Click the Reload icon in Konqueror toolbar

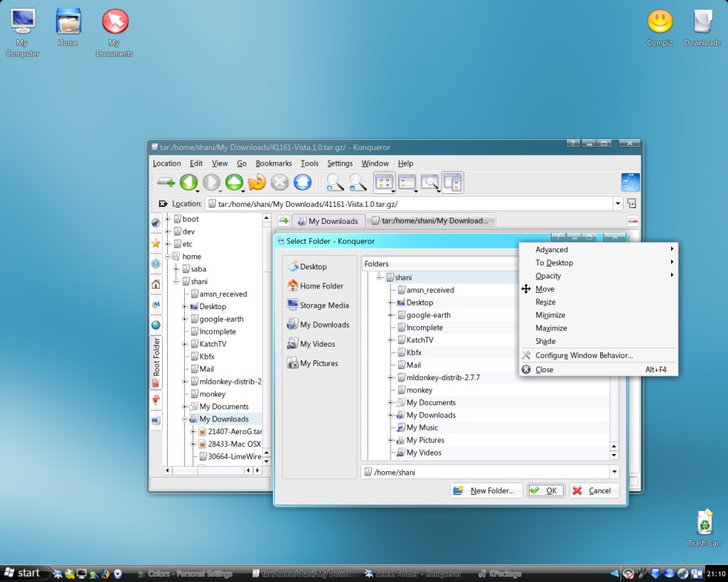[257, 183]
